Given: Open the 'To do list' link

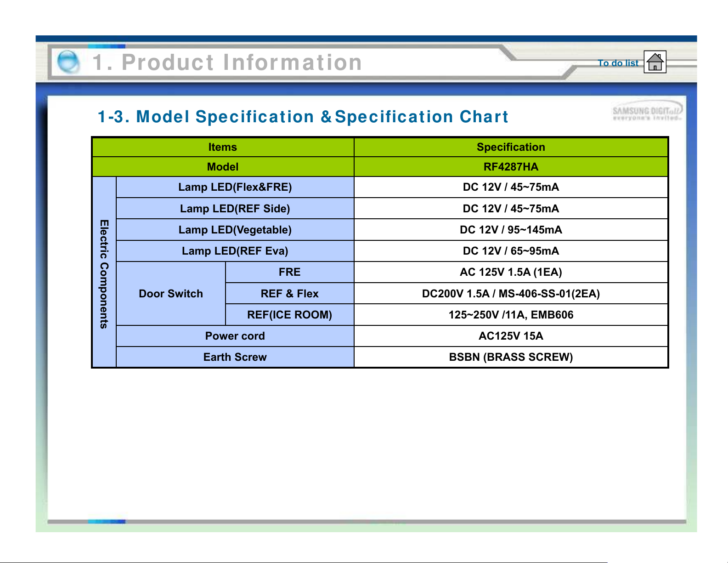Looking at the screenshot, I should coord(618,63).
